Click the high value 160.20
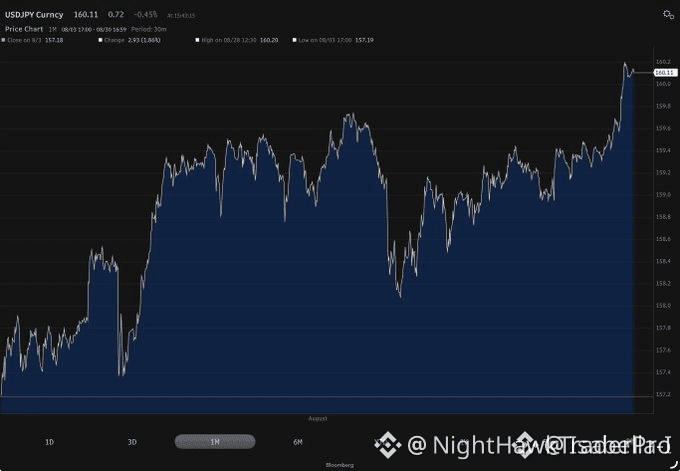 click(269, 40)
